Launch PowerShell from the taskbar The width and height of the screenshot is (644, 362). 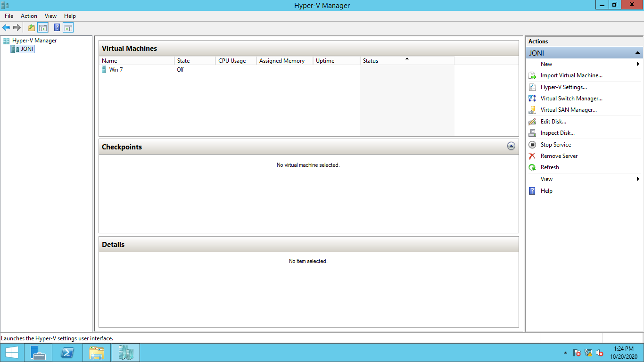click(67, 353)
